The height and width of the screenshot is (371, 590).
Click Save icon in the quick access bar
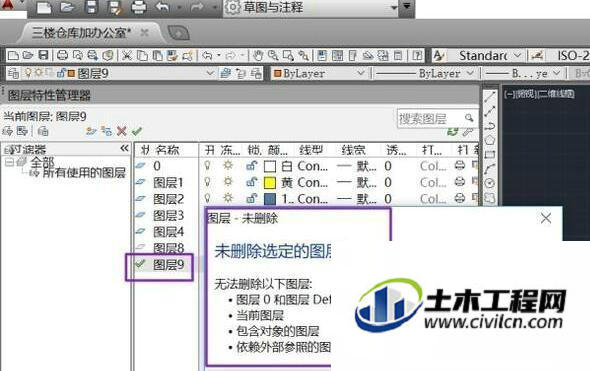click(91, 8)
